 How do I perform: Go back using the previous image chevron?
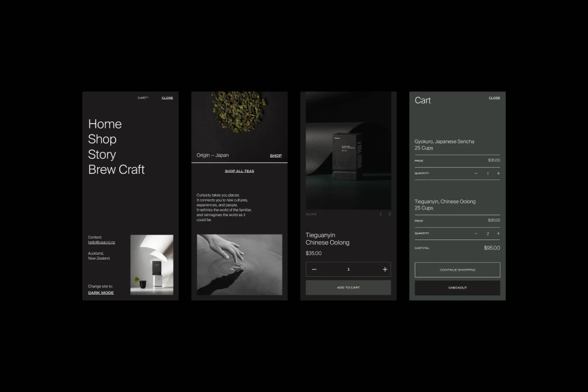click(x=381, y=214)
